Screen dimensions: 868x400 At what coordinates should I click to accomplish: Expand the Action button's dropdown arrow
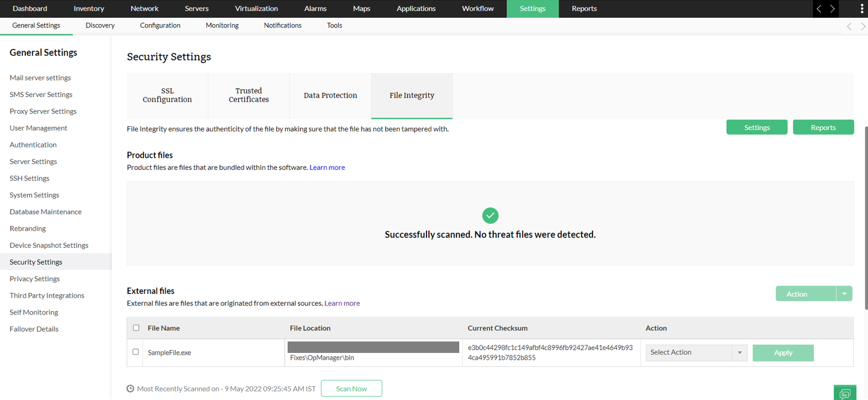click(844, 294)
